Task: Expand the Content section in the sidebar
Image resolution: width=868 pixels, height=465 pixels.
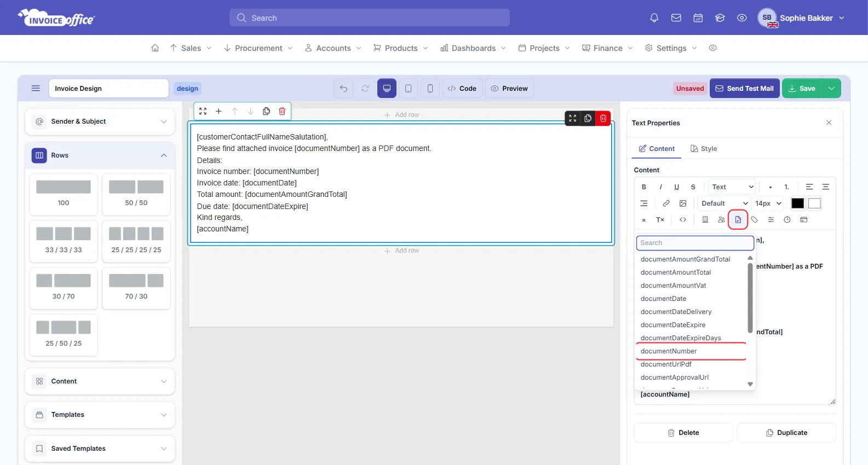Action: (x=100, y=381)
